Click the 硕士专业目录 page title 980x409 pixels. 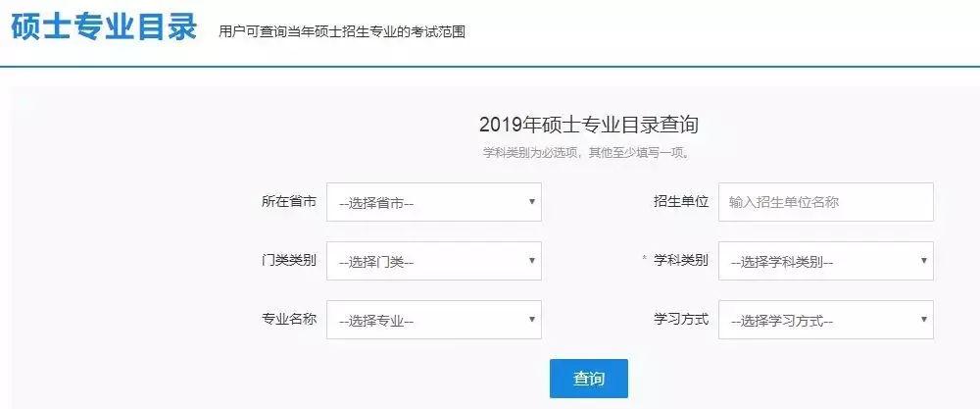pyautogui.click(x=104, y=28)
